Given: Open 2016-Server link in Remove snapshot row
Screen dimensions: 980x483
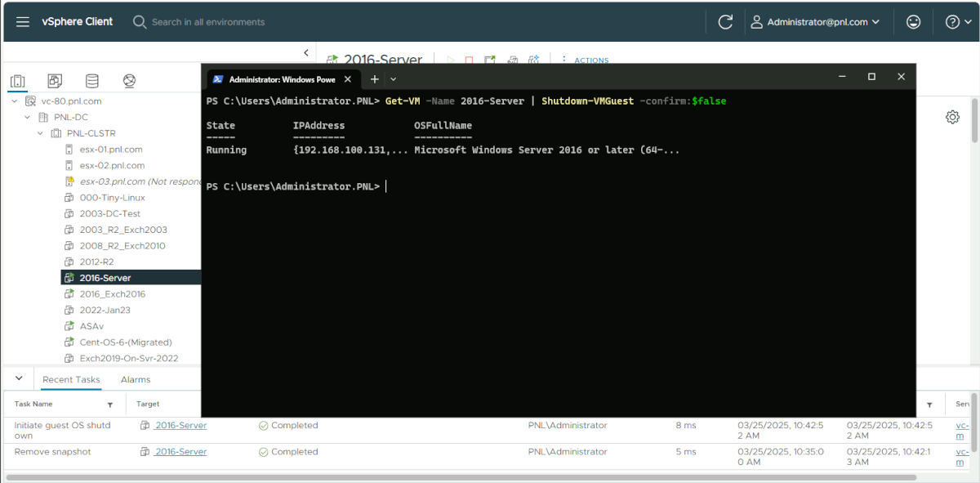Looking at the screenshot, I should click(x=180, y=452).
